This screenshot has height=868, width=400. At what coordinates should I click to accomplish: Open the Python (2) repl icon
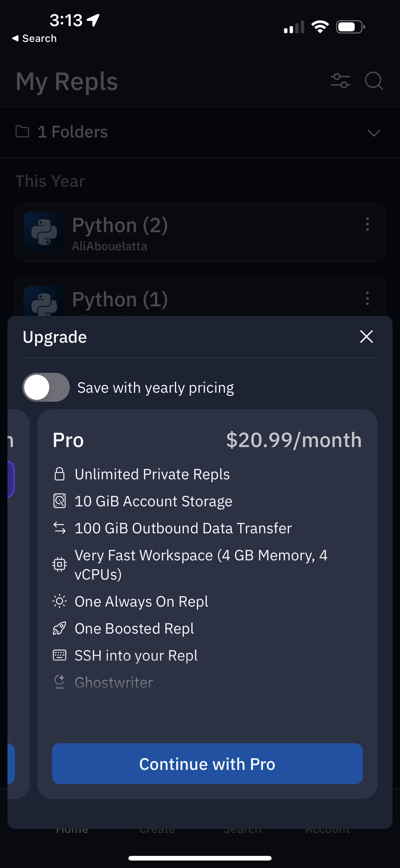[x=44, y=232]
